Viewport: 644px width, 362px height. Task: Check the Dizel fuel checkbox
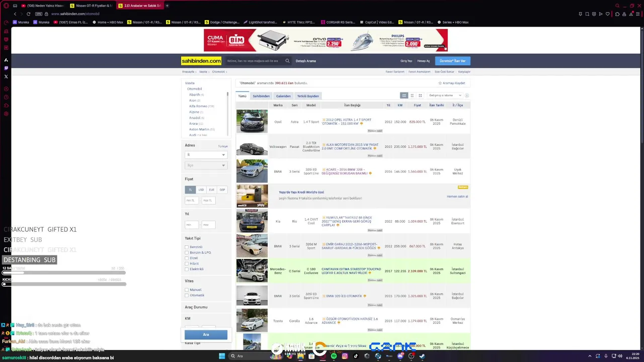click(187, 258)
